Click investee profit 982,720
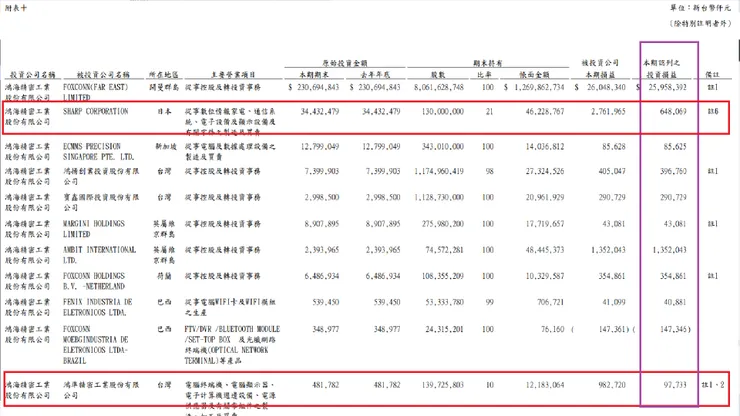 [x=612, y=385]
